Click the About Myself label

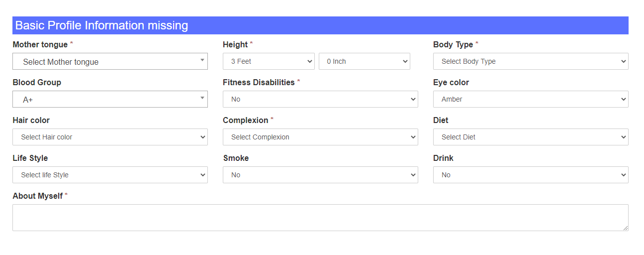37,196
